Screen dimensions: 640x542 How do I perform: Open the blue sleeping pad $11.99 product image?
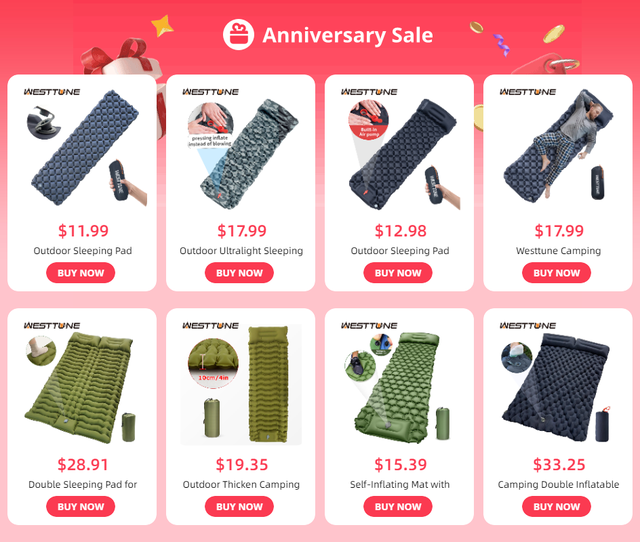(x=84, y=148)
